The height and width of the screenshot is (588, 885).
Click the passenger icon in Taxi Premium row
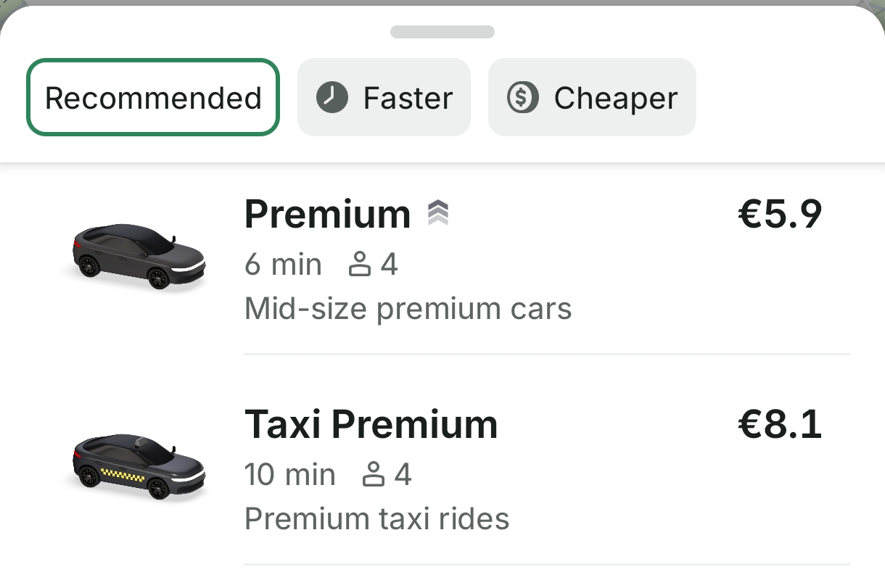coord(373,475)
